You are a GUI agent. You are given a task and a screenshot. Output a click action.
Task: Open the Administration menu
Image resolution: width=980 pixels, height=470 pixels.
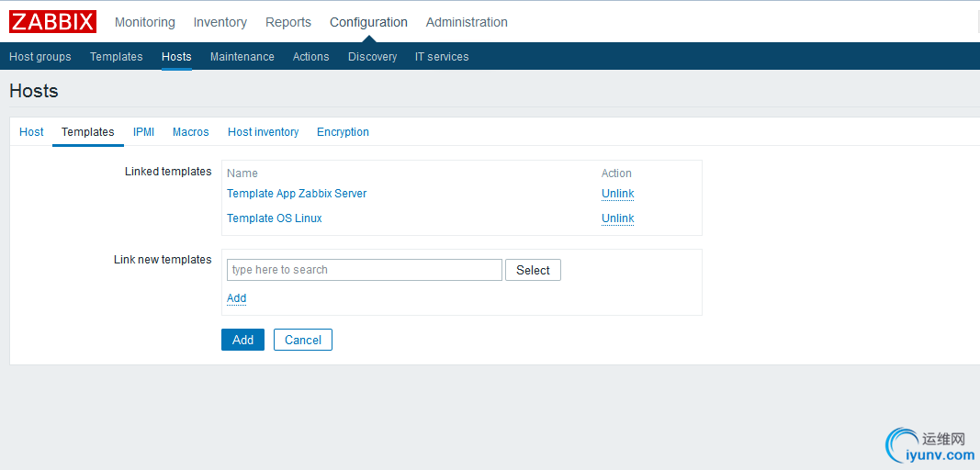tap(467, 23)
